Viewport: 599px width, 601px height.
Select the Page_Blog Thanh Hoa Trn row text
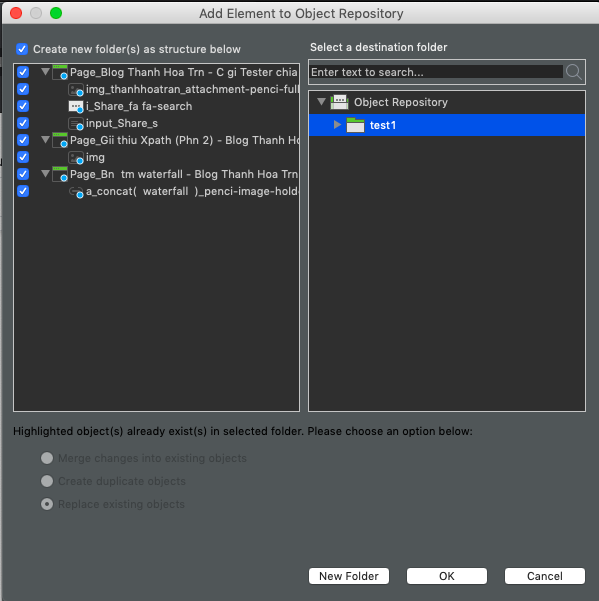point(184,72)
